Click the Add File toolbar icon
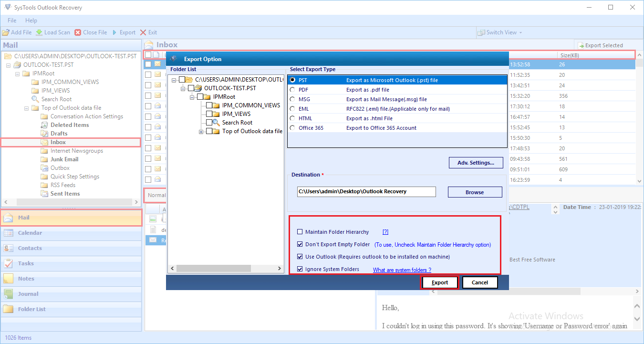The height and width of the screenshot is (344, 644). 6,32
